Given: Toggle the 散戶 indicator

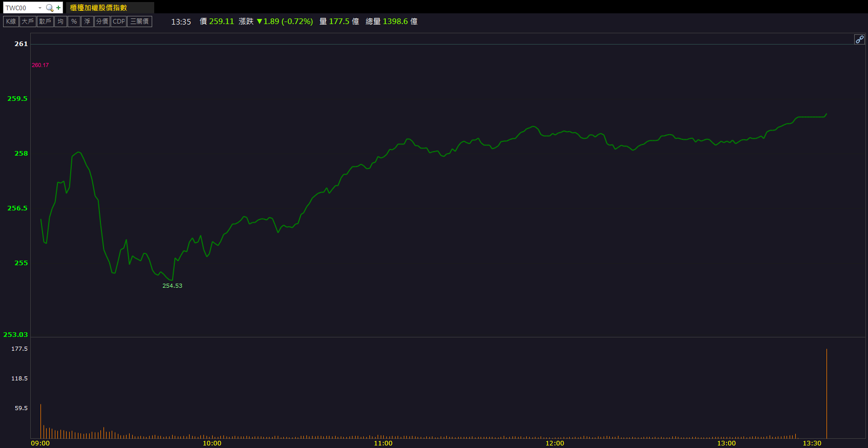Looking at the screenshot, I should [45, 22].
